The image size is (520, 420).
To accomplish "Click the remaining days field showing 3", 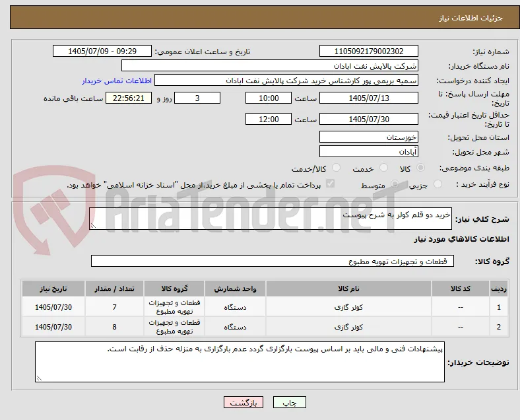I will pyautogui.click(x=197, y=98).
